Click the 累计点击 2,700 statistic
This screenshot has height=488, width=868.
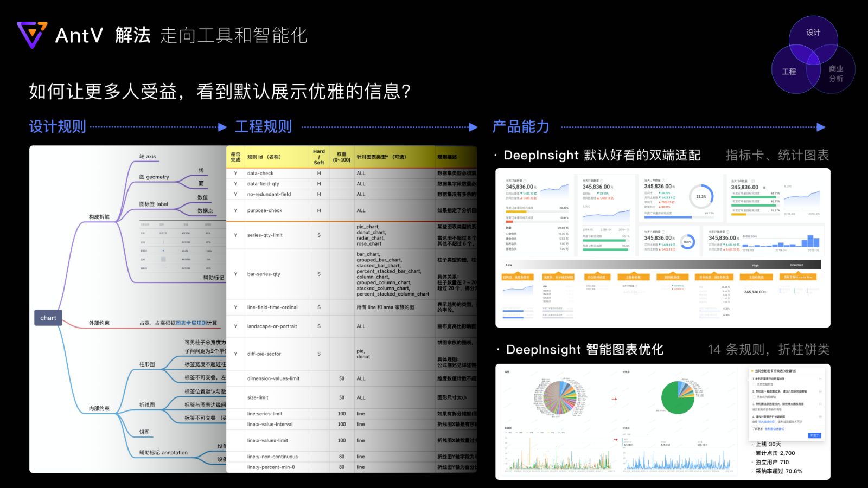775,453
